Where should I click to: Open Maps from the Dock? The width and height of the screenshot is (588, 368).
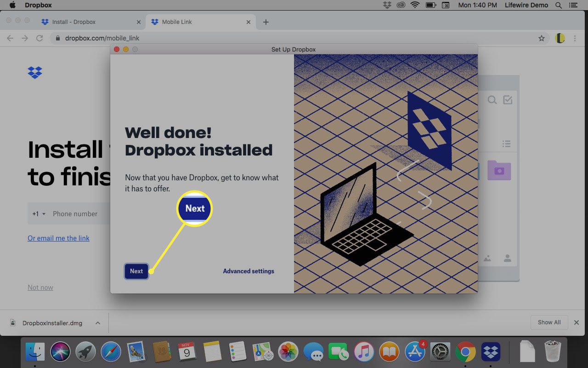click(263, 352)
